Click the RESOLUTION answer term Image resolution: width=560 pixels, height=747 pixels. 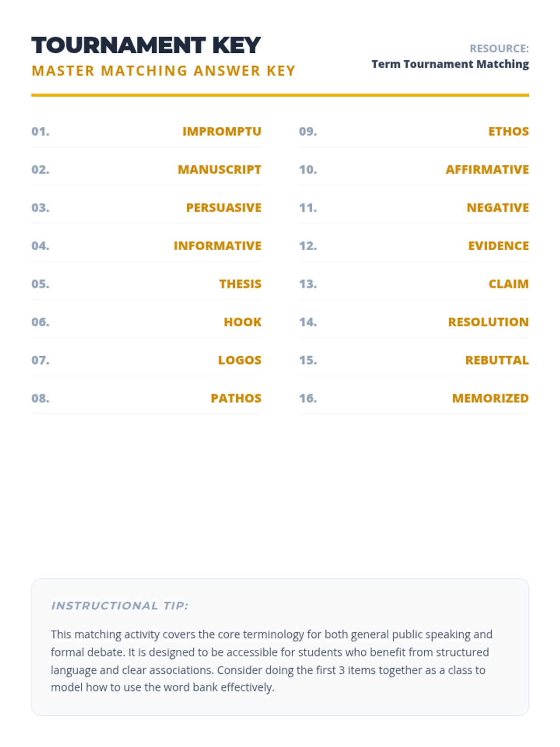pyautogui.click(x=488, y=322)
